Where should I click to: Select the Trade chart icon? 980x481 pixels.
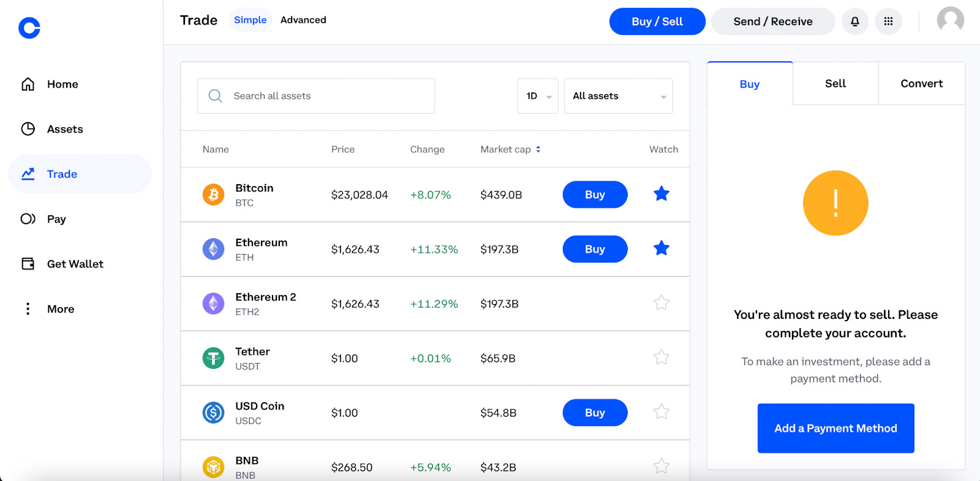tap(28, 174)
